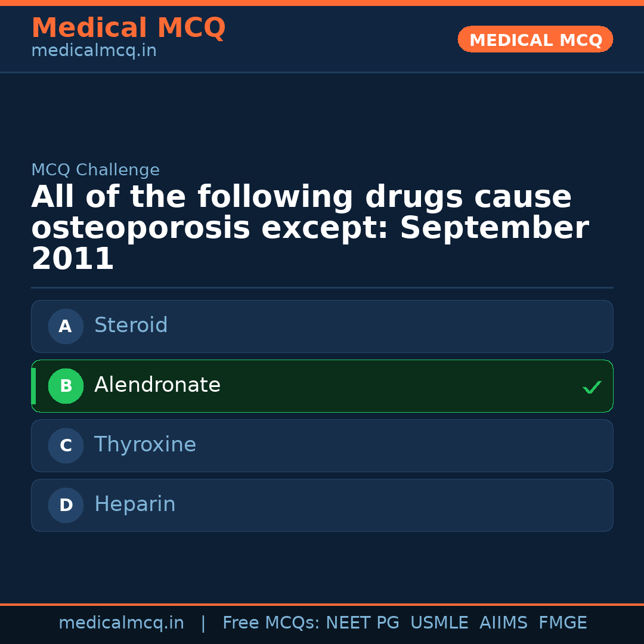Click the letter D circle icon
Image resolution: width=644 pixels, height=644 pixels.
66,505
